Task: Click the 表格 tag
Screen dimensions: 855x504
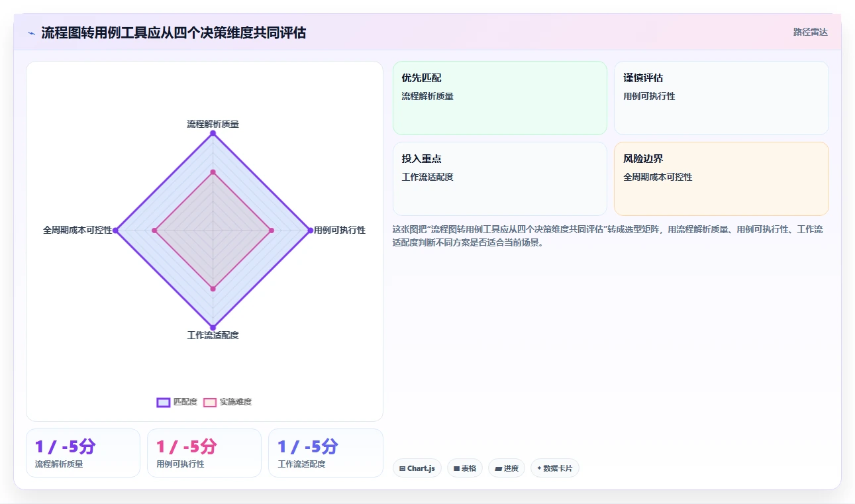Action: coord(465,468)
